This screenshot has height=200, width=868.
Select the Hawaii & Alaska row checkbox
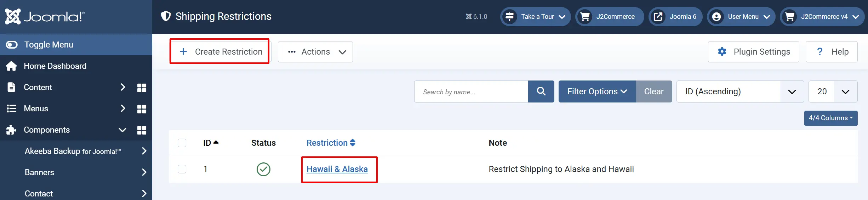point(182,169)
